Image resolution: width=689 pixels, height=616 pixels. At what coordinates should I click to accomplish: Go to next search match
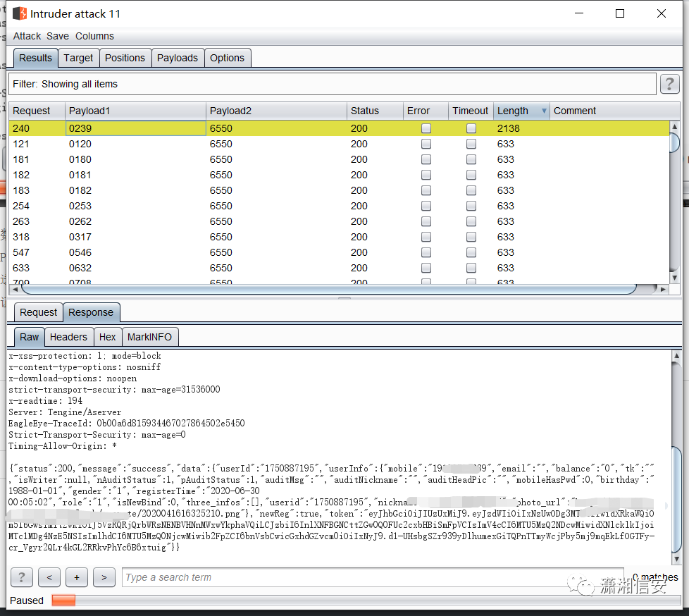(x=104, y=577)
